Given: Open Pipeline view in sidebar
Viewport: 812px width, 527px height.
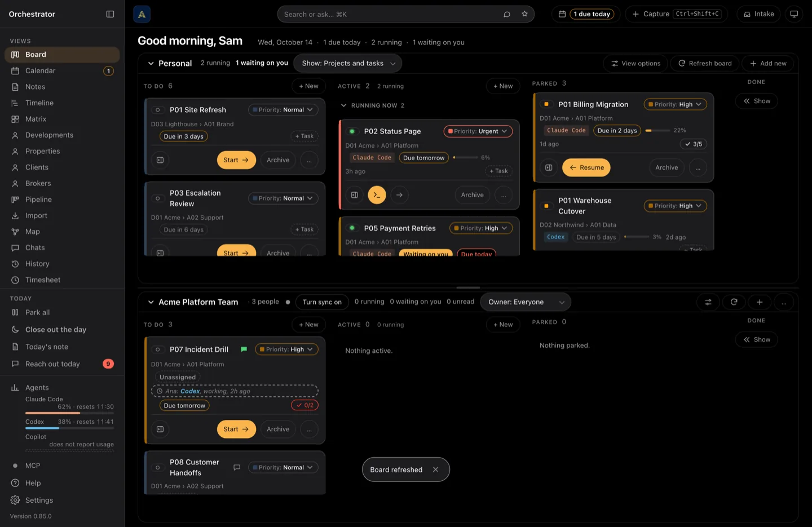Looking at the screenshot, I should (62, 200).
